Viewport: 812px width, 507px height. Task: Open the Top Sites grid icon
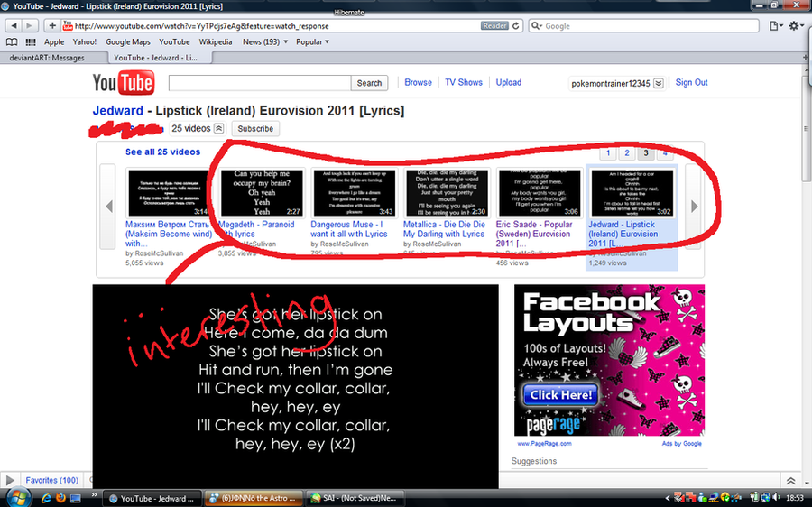point(31,41)
